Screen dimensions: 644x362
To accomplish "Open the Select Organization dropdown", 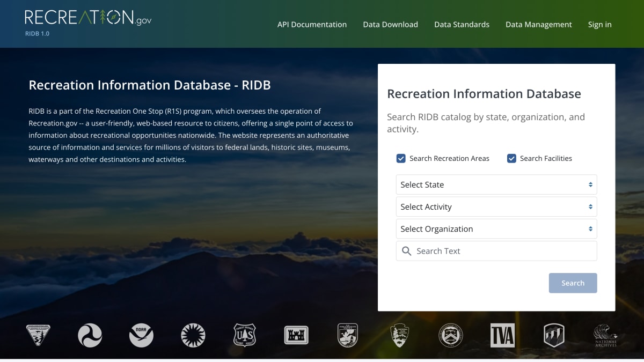I will tap(496, 228).
